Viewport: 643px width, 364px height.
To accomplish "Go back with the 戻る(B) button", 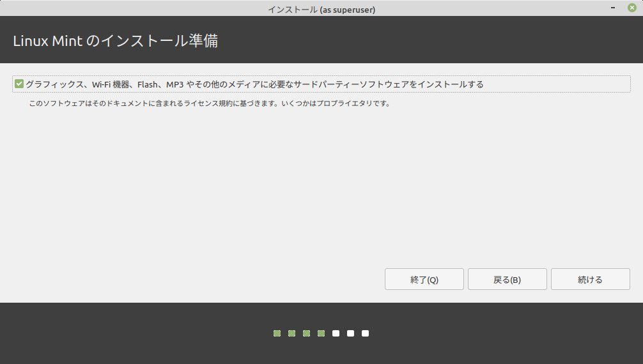I will point(507,279).
